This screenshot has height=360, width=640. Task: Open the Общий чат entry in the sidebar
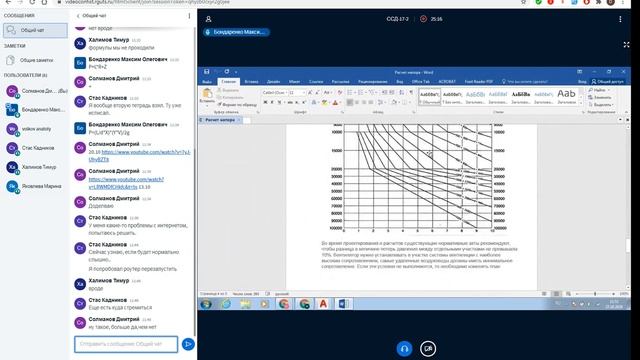click(35, 31)
